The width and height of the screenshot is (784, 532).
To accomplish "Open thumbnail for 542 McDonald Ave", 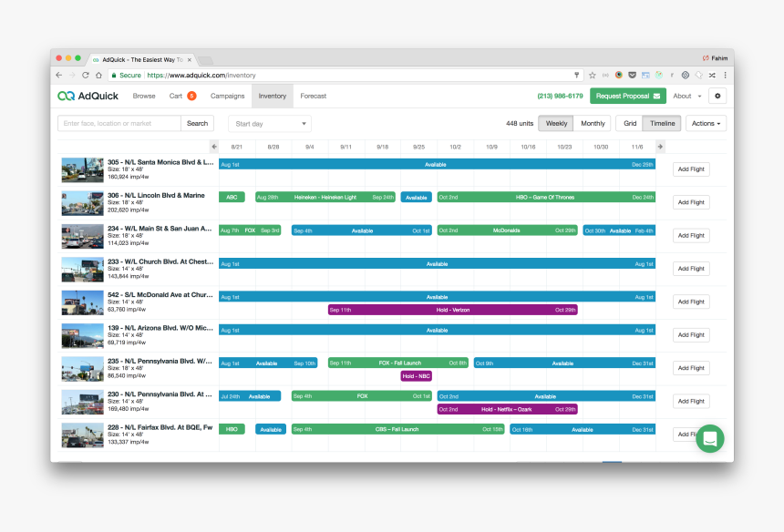I will [82, 302].
